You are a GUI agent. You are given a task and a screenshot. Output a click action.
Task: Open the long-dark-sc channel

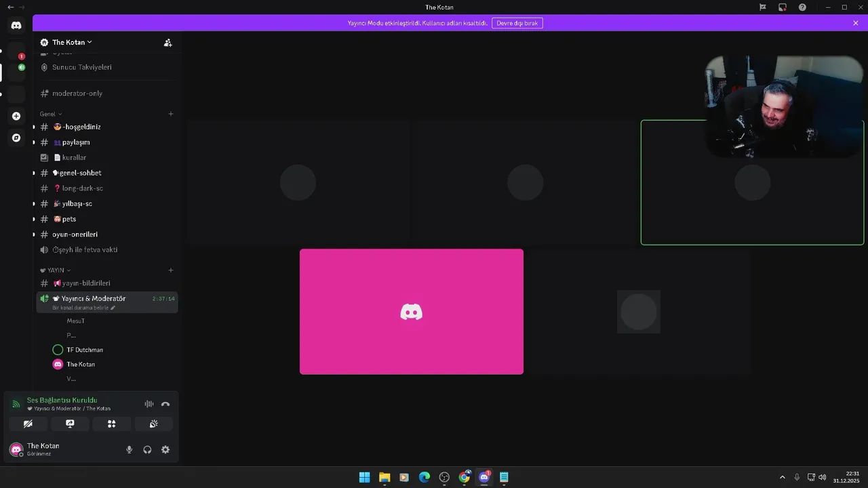click(x=107, y=188)
